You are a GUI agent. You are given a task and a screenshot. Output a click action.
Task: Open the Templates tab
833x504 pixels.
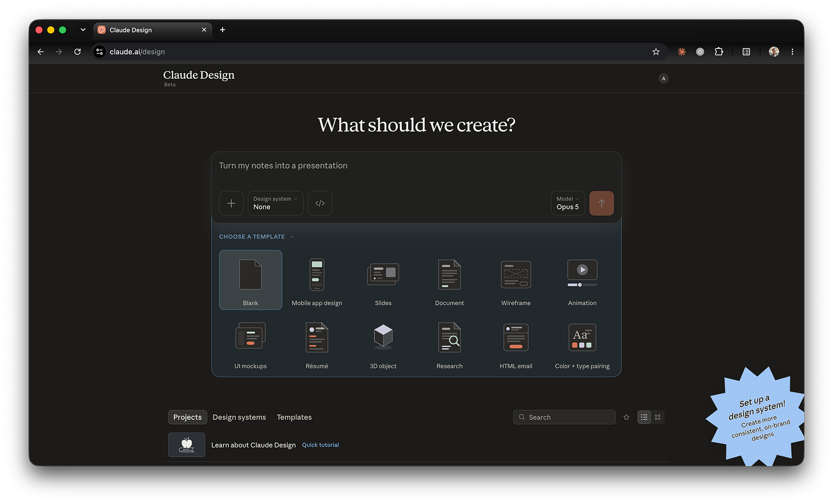click(294, 417)
